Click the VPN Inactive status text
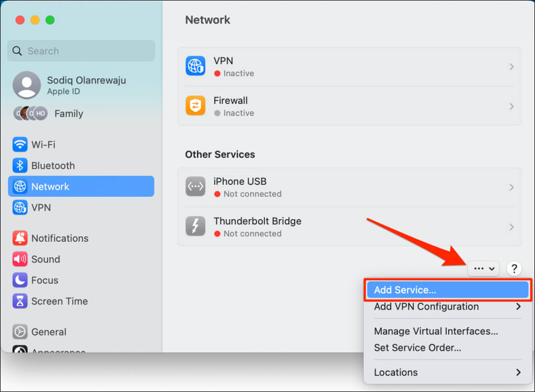This screenshot has width=535, height=392. click(x=238, y=74)
